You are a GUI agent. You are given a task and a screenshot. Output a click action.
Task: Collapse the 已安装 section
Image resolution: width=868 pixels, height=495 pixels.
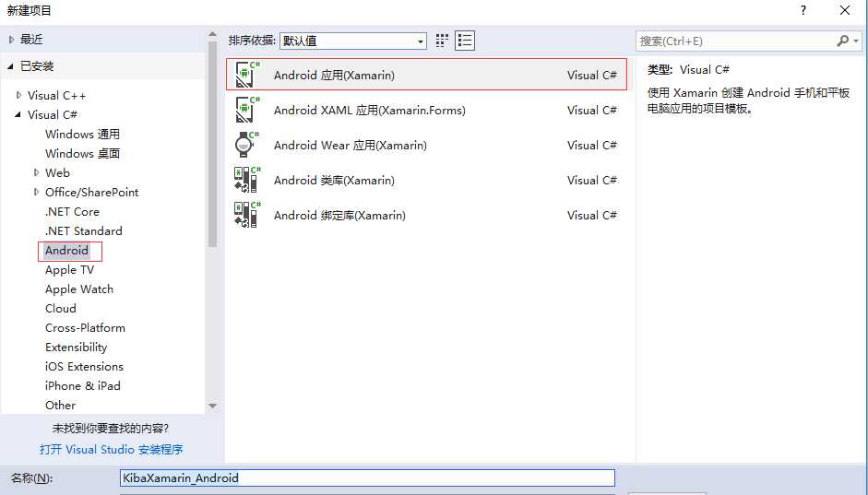(10, 66)
